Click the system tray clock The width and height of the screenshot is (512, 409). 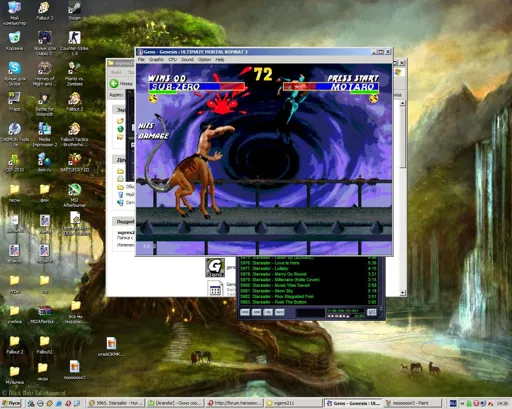[x=502, y=403]
